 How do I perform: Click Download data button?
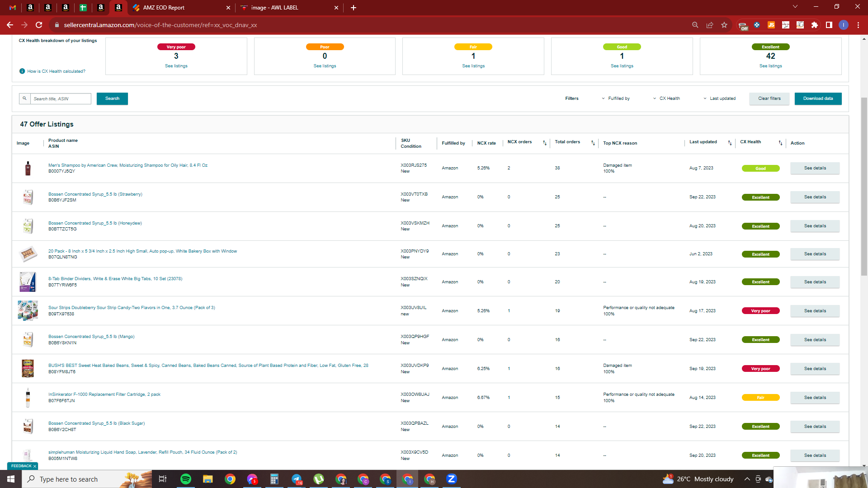[818, 99]
